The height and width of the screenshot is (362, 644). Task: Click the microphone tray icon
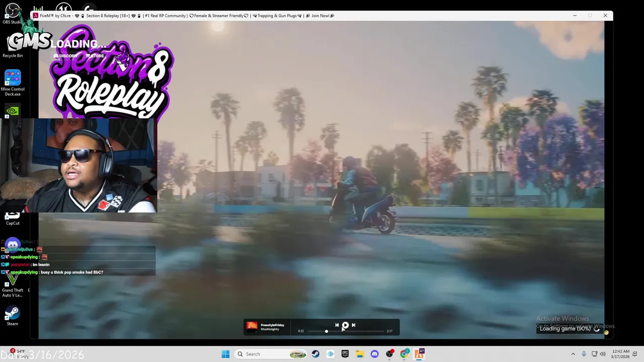coord(584,354)
